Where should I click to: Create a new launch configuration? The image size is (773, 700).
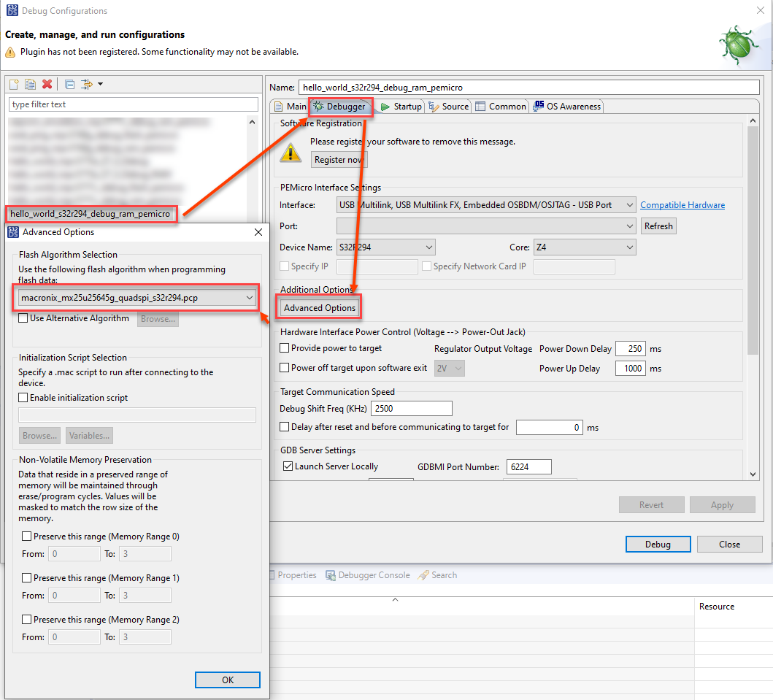(x=13, y=84)
